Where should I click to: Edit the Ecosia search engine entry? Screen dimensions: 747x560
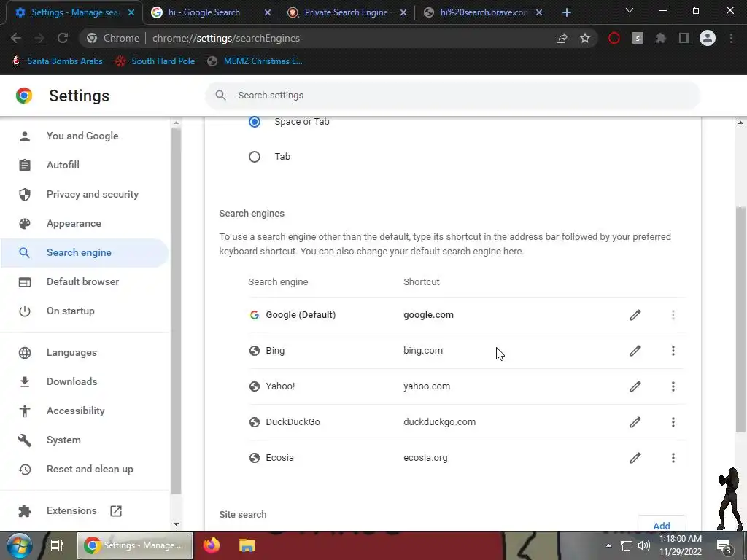point(635,458)
